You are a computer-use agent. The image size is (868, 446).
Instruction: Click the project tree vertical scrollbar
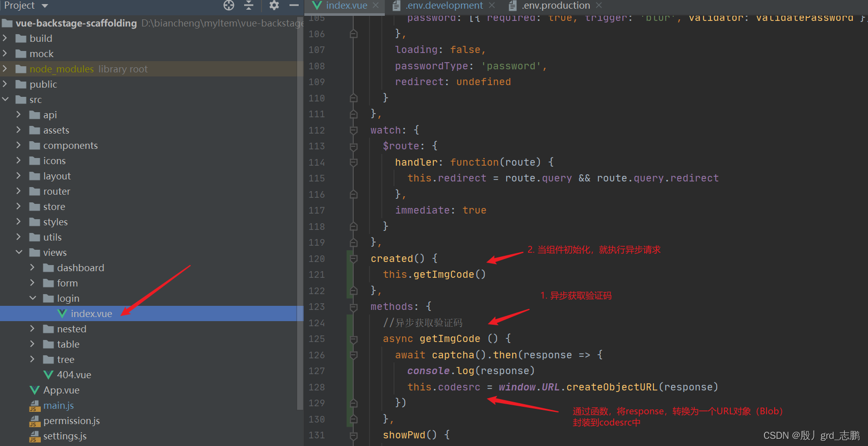click(x=300, y=214)
